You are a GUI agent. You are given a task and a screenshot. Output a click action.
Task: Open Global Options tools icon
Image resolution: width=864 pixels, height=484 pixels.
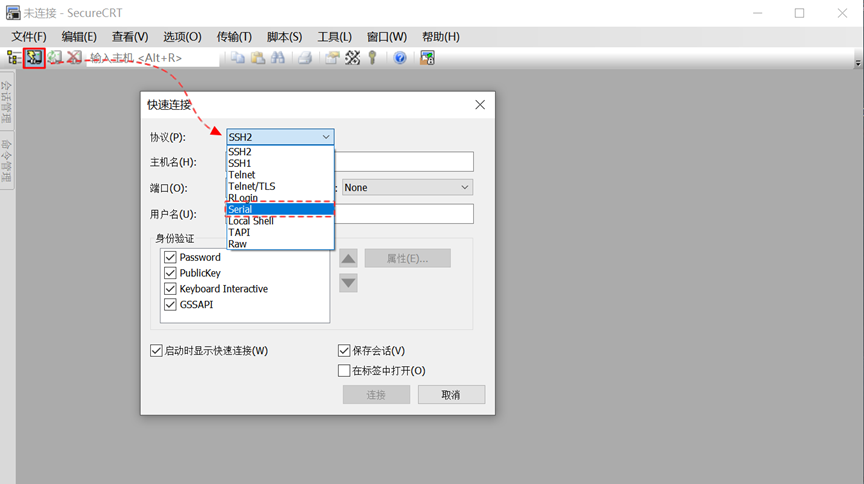353,57
